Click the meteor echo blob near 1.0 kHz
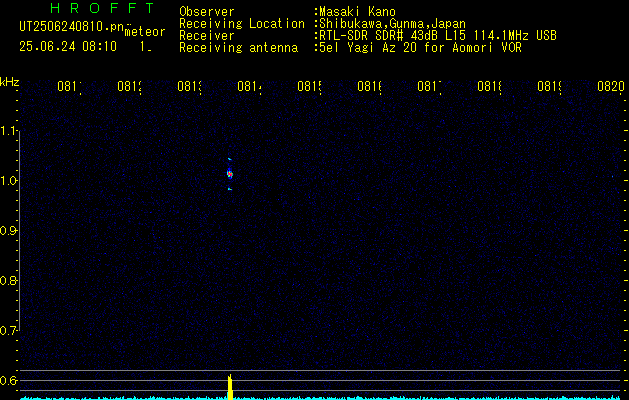 230,174
